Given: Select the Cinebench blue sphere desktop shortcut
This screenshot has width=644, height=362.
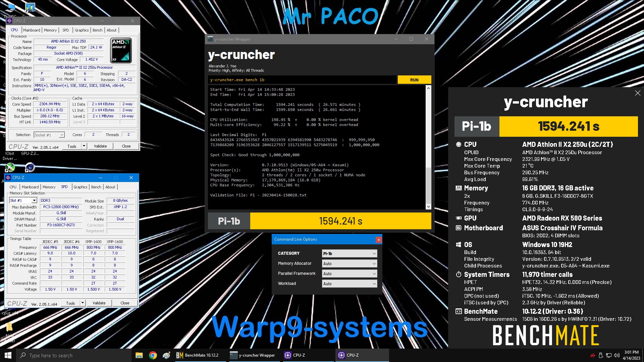Looking at the screenshot, I should coord(30,167).
